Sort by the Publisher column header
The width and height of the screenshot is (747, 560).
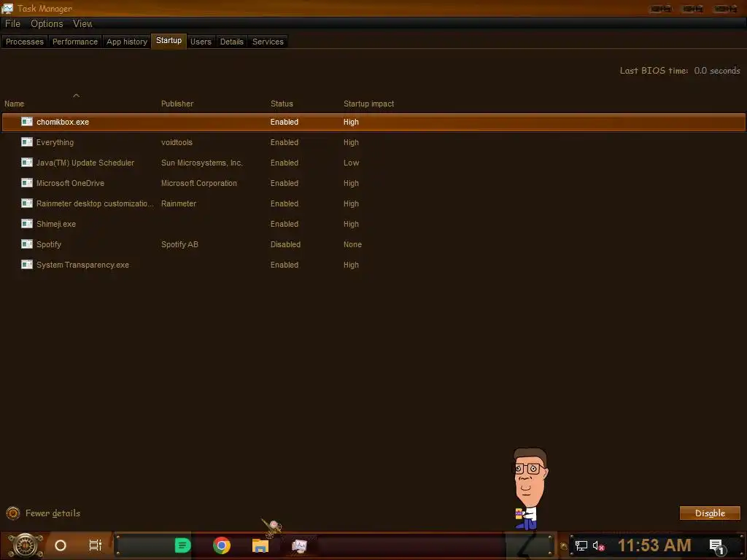click(177, 104)
